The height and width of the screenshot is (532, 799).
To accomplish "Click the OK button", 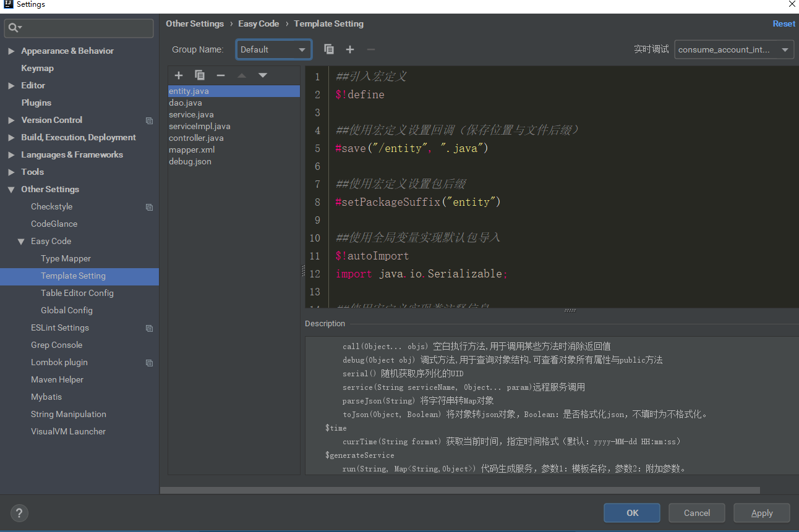I will (632, 513).
